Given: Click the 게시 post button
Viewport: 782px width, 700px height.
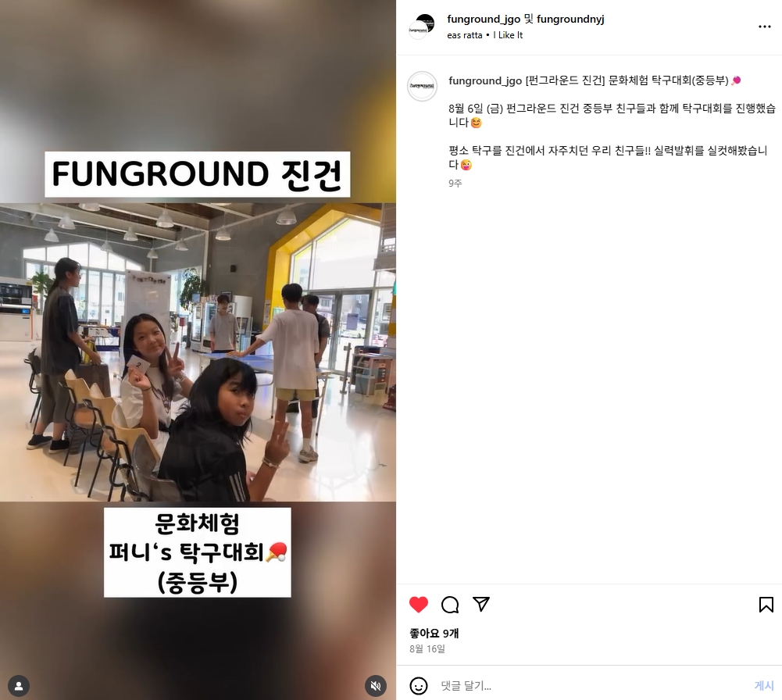Looking at the screenshot, I should tap(764, 685).
